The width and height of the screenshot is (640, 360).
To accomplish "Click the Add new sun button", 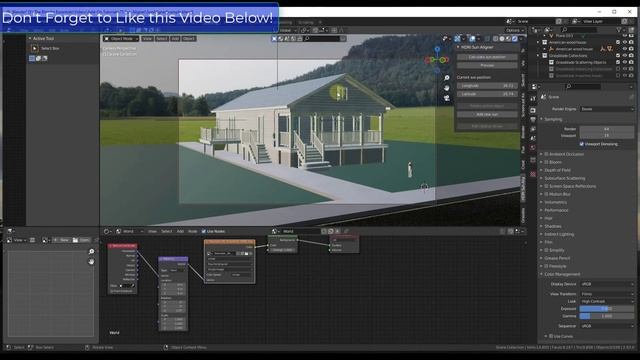I will coord(487,115).
